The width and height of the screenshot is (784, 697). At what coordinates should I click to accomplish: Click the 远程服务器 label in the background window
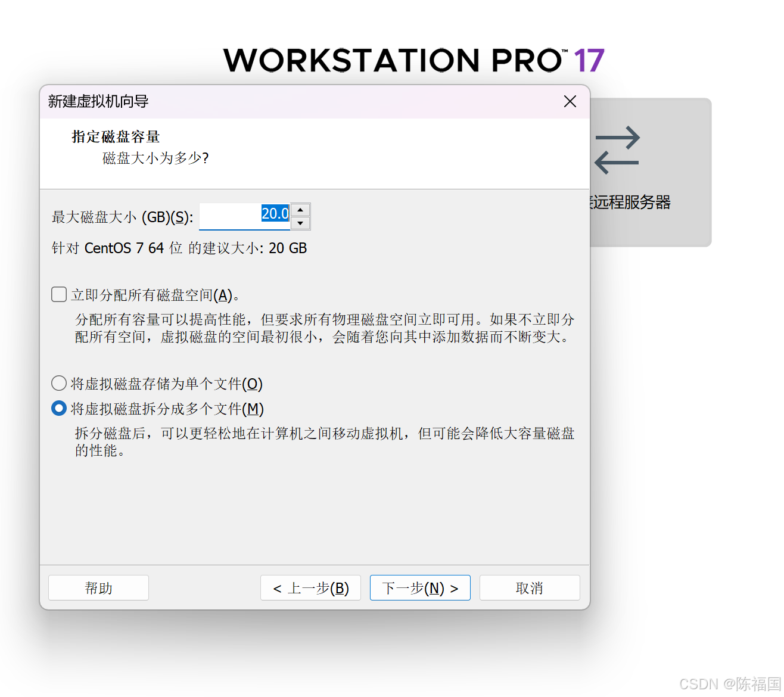tap(631, 203)
